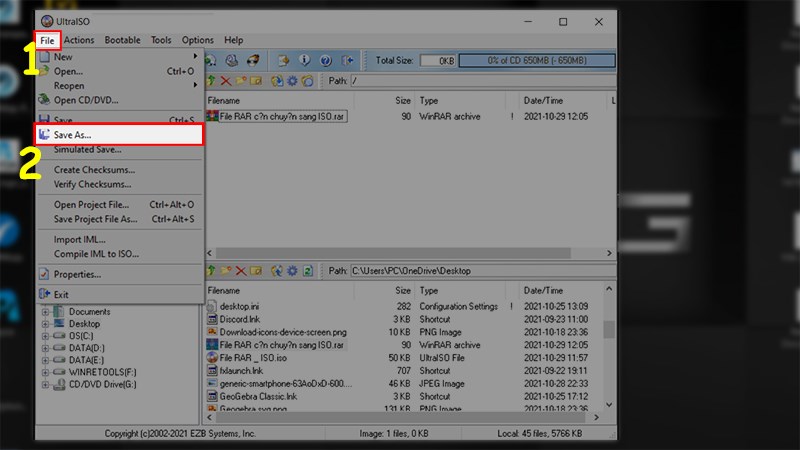Viewport: 800px width, 450px height.
Task: Click the New Folder icon in the local pane toolbar
Action: [x=226, y=270]
